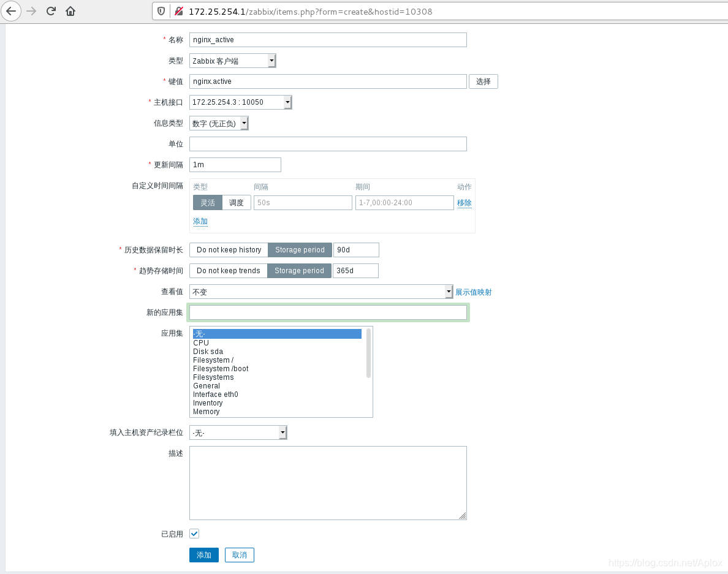Select Inventory in the application list
Screen dimensions: 728x574
(x=277, y=403)
